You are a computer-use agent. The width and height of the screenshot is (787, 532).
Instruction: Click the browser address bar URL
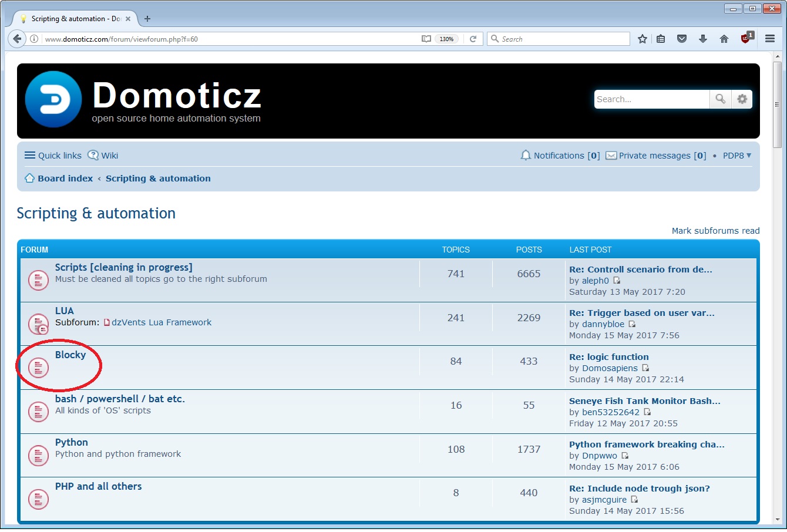point(122,39)
